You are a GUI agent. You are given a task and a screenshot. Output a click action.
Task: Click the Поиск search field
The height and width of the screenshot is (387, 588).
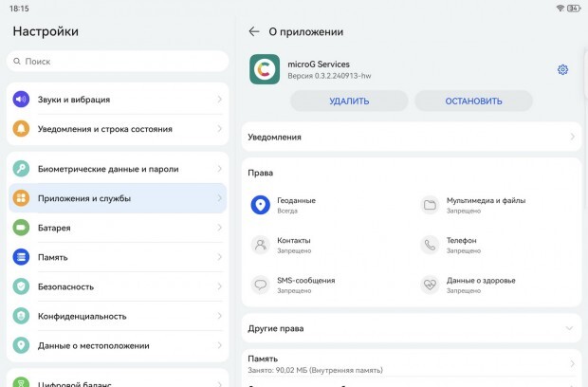[x=118, y=61]
